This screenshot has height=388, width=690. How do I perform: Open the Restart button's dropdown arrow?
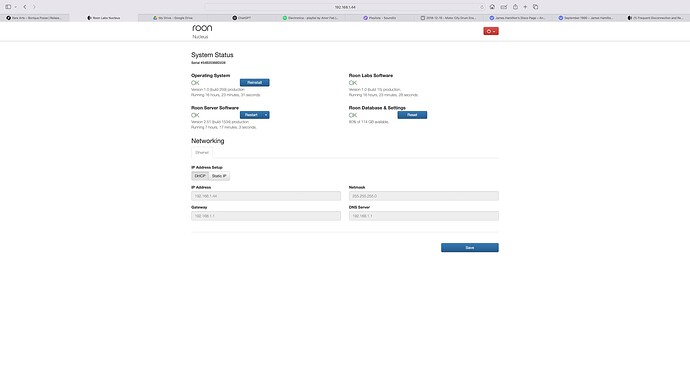[266, 115]
